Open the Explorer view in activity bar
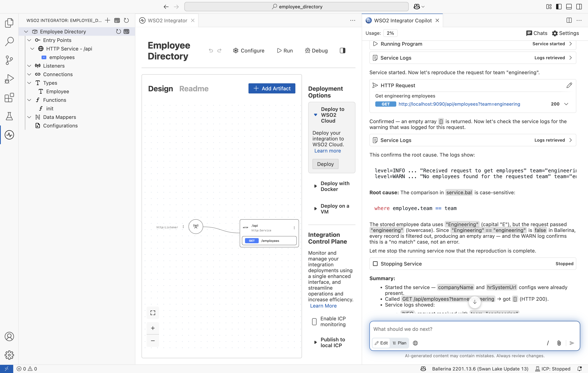Screen dimensions: 588x373 pos(9,23)
